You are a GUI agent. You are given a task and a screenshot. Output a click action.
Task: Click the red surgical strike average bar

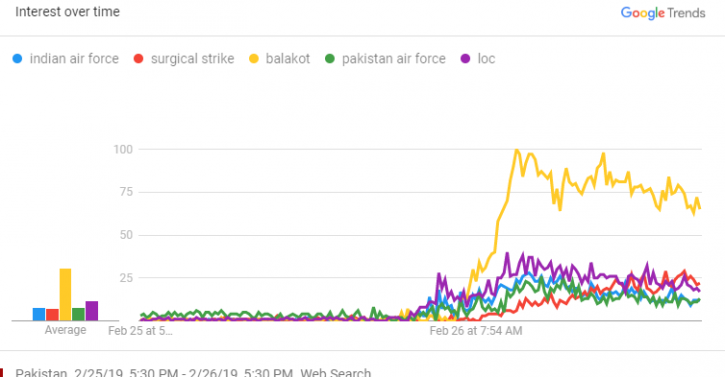(x=52, y=315)
